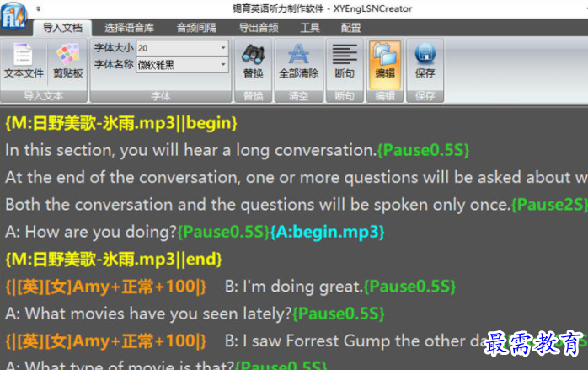
Task: Click the 替换 binoculars icon
Action: click(253, 56)
